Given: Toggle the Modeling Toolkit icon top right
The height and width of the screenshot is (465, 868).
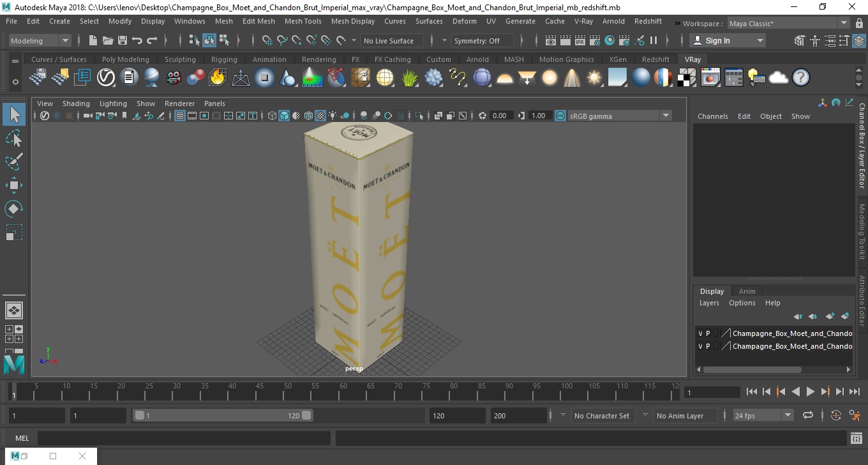Looking at the screenshot, I should pyautogui.click(x=799, y=41).
